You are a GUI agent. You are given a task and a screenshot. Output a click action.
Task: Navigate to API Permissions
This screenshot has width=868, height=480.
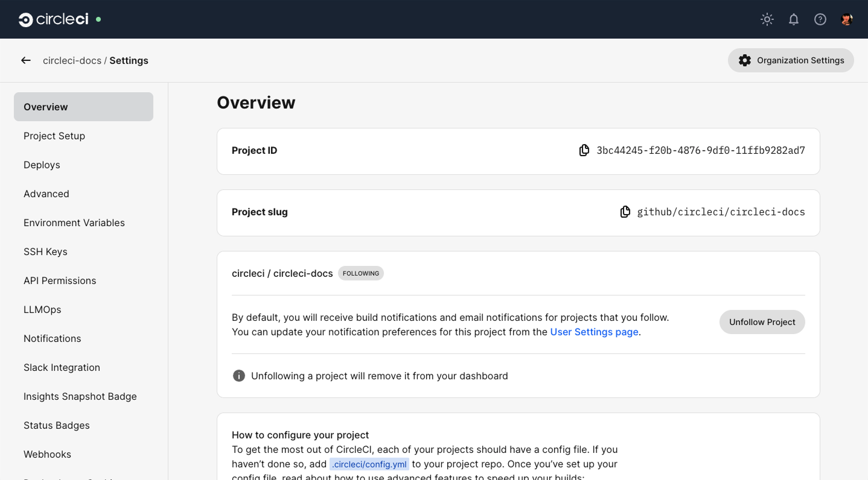click(x=60, y=280)
